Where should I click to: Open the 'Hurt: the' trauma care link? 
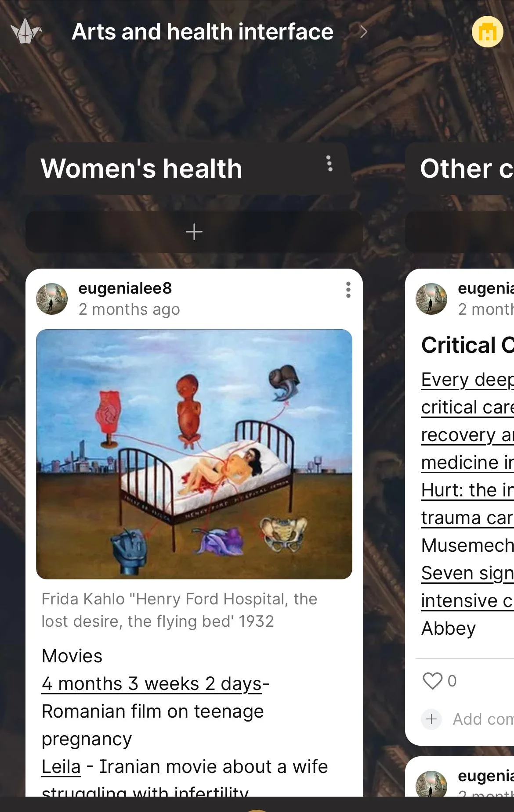click(467, 490)
